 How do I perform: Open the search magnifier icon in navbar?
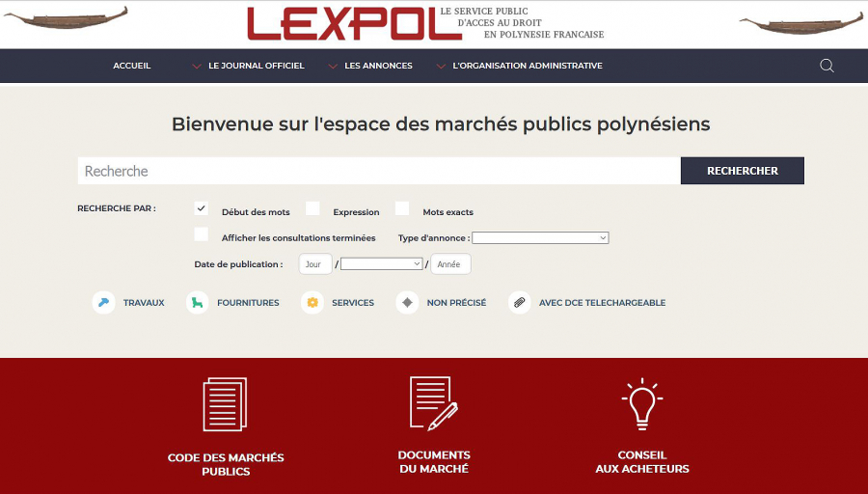827,66
